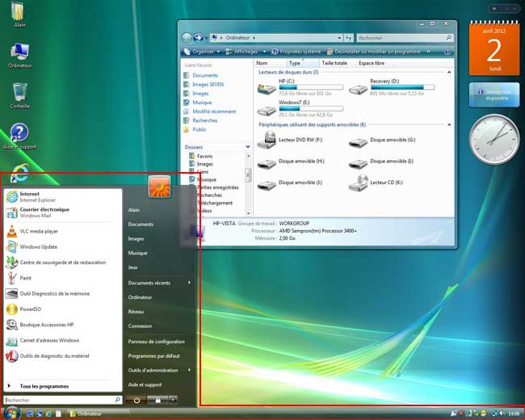Select the Aide et support desktop shortcut
This screenshot has height=420, width=525.
(x=19, y=136)
